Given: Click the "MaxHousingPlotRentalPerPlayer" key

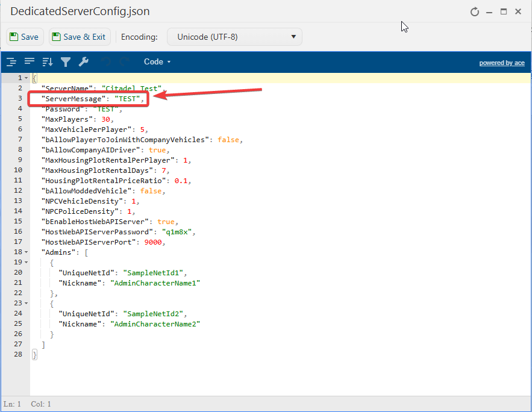Looking at the screenshot, I should 108,160.
